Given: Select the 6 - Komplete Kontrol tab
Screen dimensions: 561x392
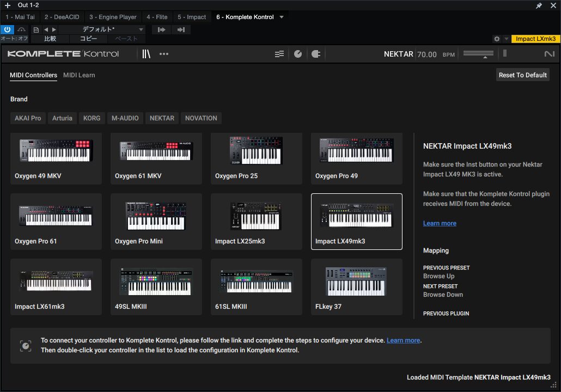Looking at the screenshot, I should [245, 17].
